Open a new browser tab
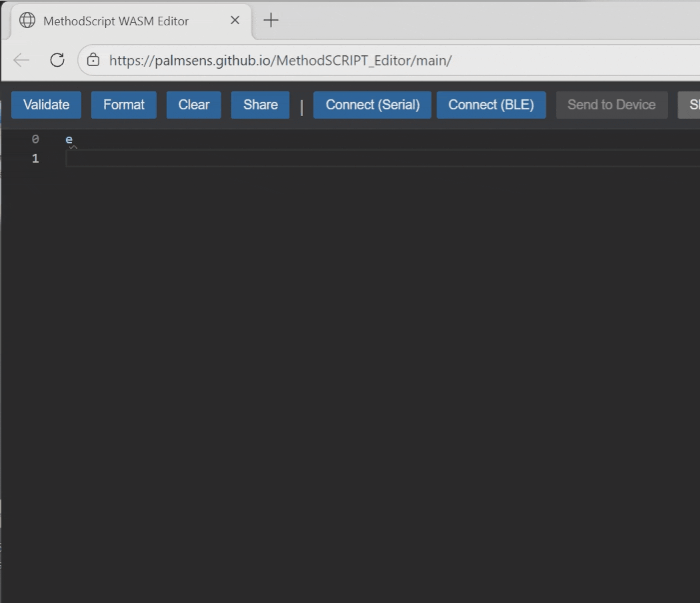This screenshot has height=603, width=700. (x=271, y=21)
